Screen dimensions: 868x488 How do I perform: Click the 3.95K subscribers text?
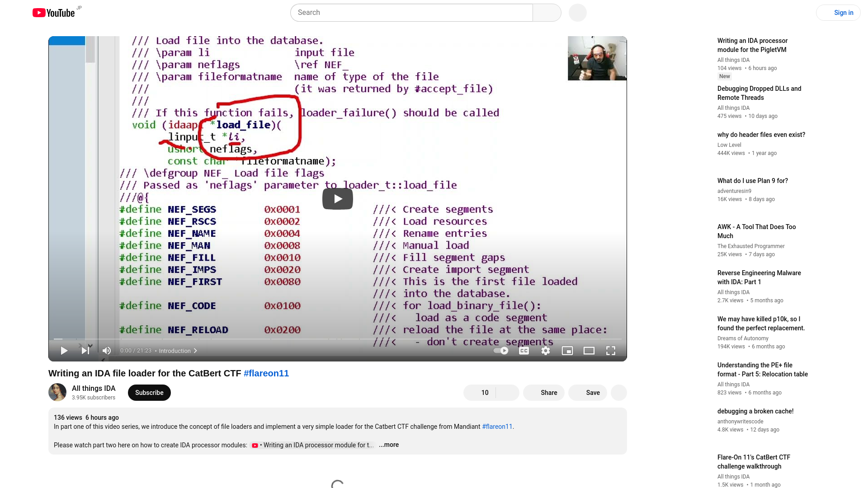94,398
